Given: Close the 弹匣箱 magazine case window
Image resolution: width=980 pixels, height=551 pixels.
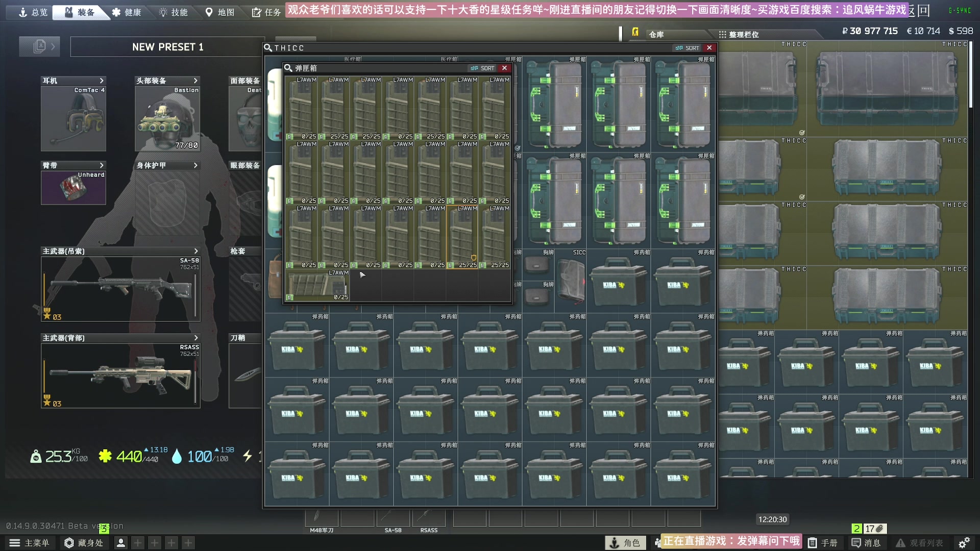Looking at the screenshot, I should pos(504,68).
